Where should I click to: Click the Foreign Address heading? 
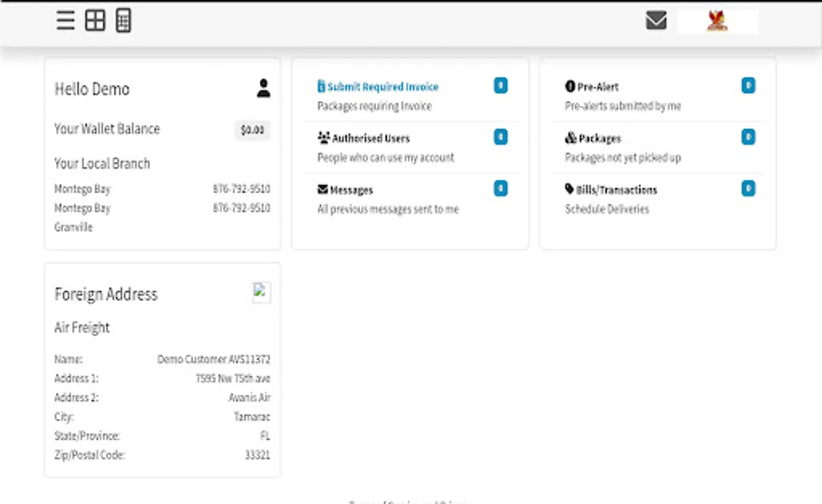(106, 294)
